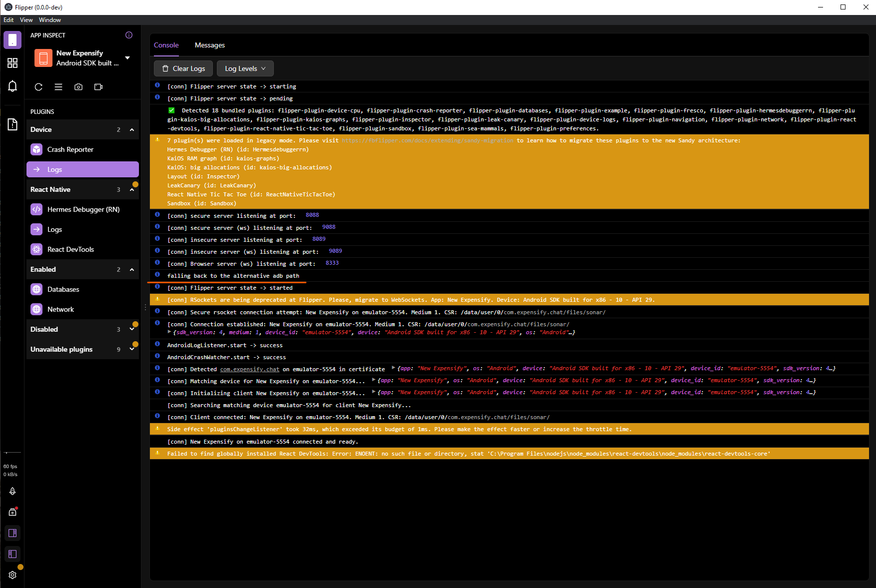Image resolution: width=876 pixels, height=588 pixels.
Task: Open Hermes Debugger (RN) plugin
Action: click(82, 209)
